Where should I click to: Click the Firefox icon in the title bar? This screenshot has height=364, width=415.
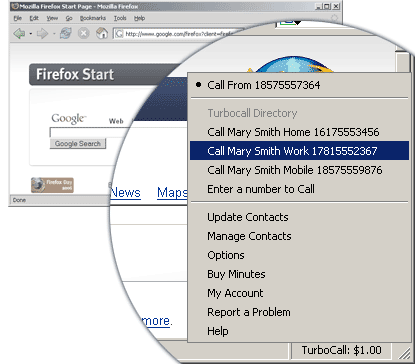click(15, 6)
